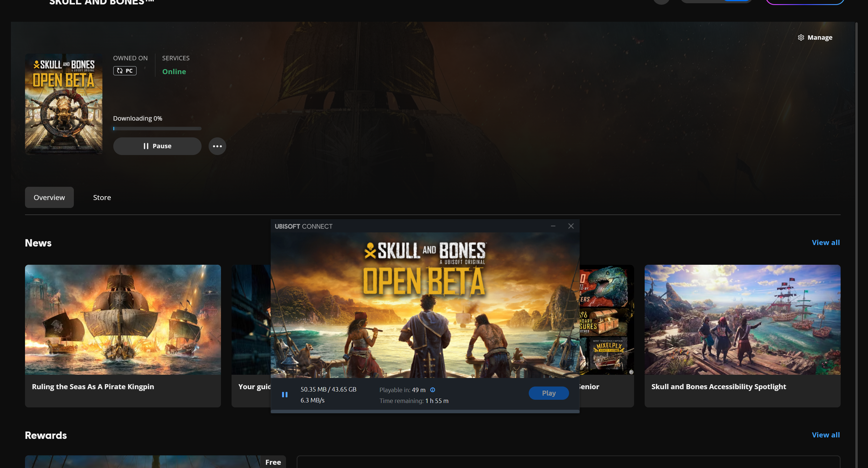
Task: Click the vertical page scrollbar
Action: [x=856, y=236]
